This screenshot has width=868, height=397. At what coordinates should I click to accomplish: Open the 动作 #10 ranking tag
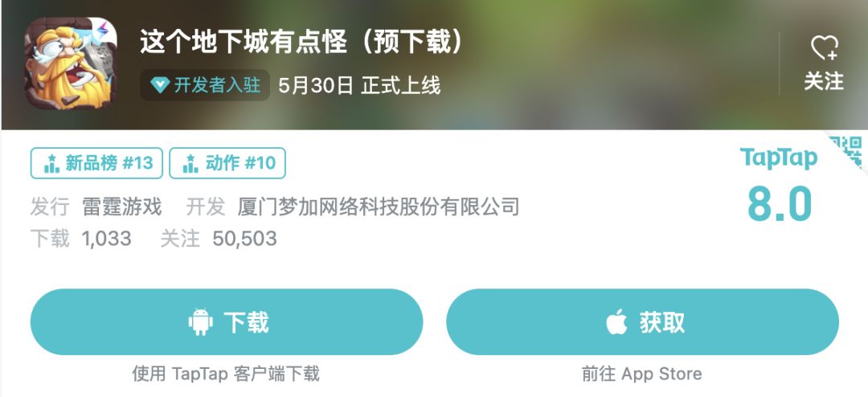pos(227,163)
